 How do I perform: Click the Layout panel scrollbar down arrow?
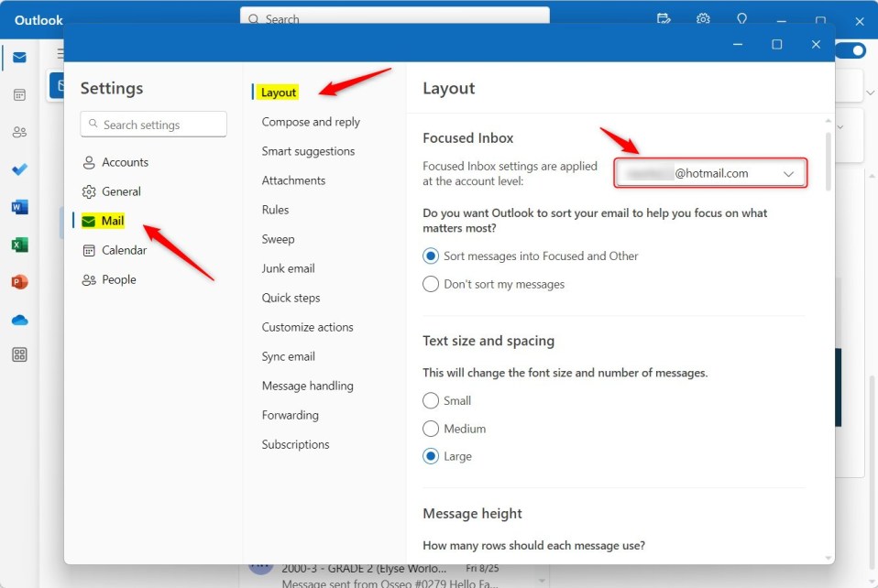(x=829, y=558)
